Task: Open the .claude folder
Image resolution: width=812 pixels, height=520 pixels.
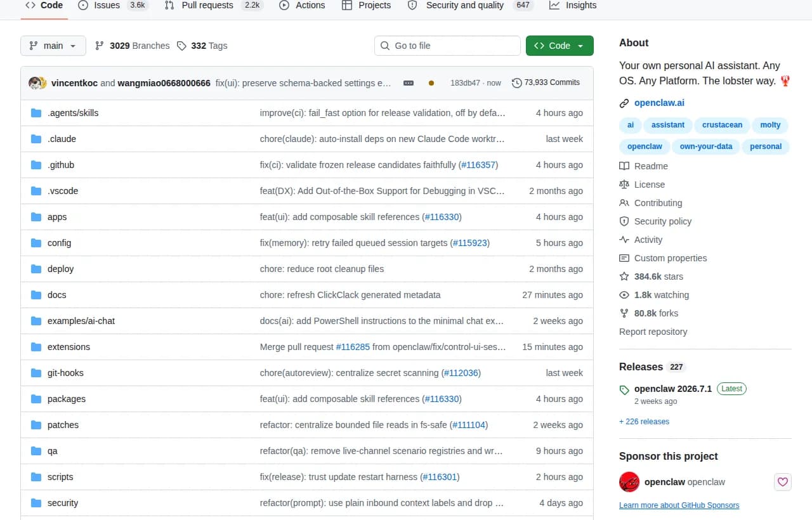Action: click(x=62, y=139)
